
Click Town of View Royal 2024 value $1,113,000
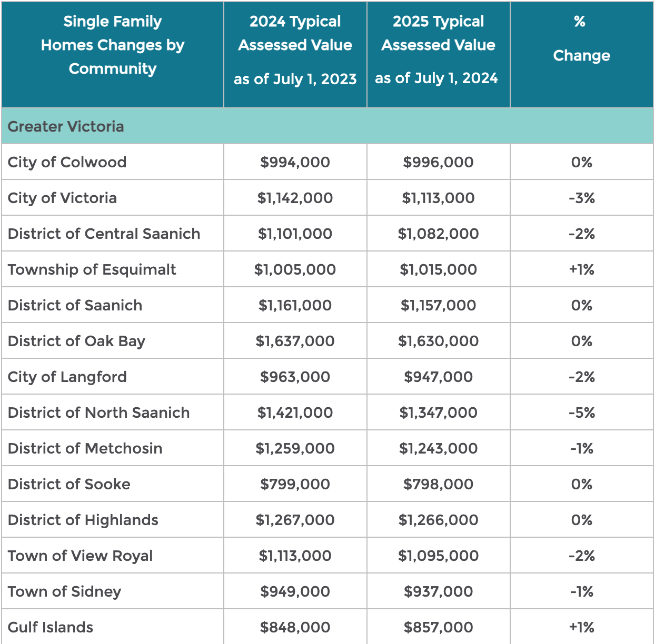click(x=295, y=556)
